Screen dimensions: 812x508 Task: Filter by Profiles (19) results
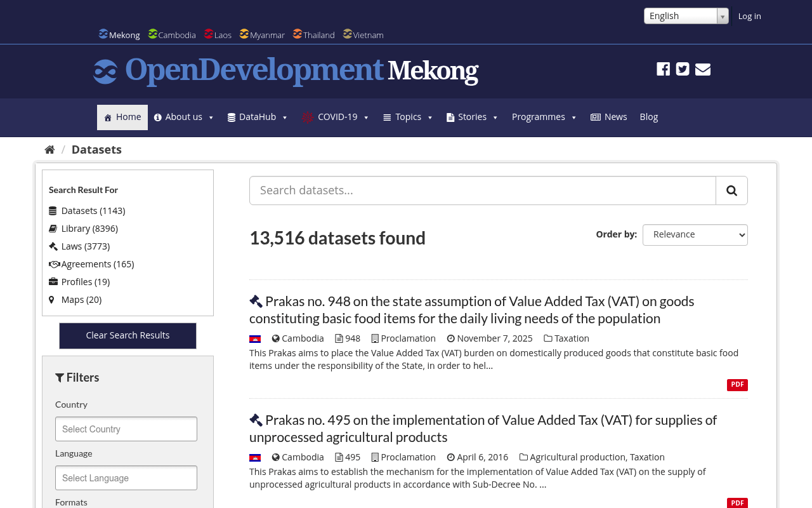coord(86,282)
